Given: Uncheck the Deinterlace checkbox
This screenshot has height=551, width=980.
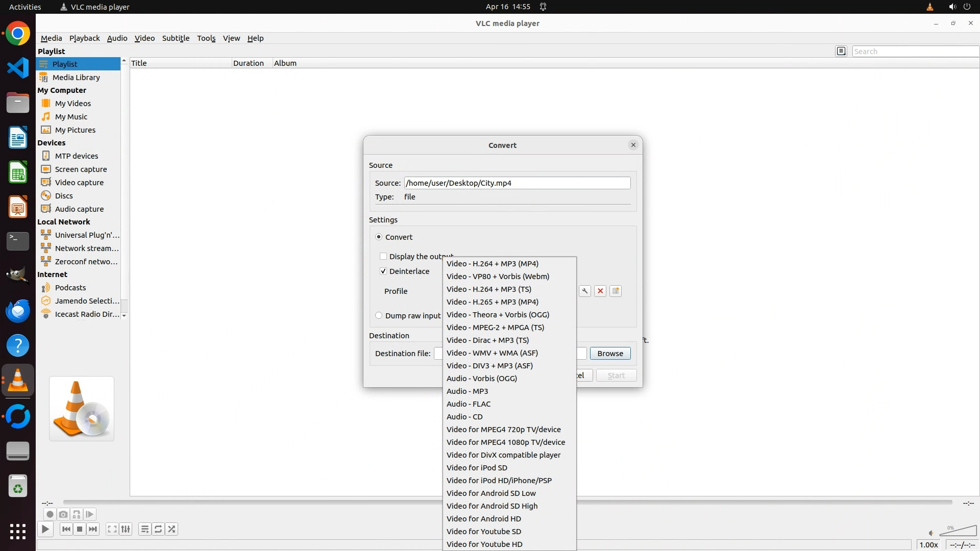Looking at the screenshot, I should (x=383, y=271).
